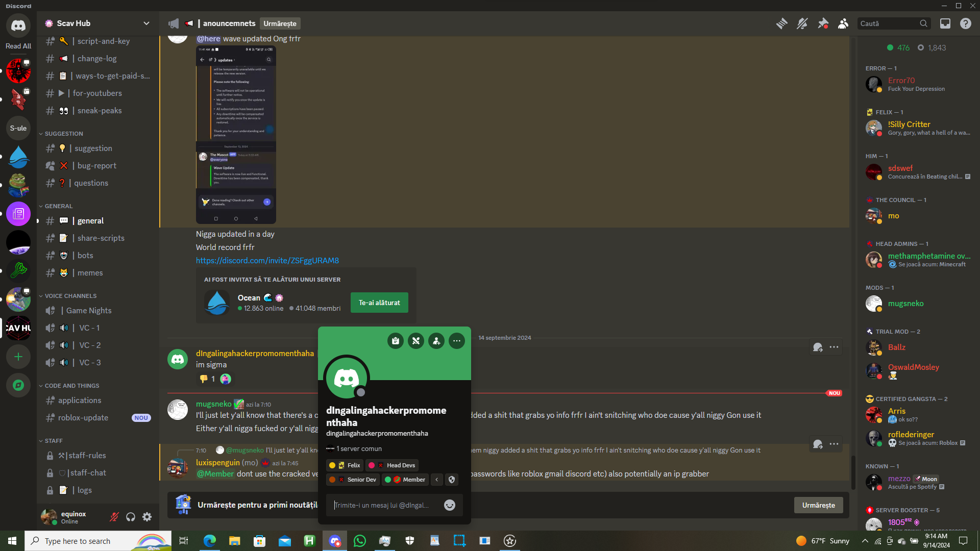Open the Inbox icon in top bar
This screenshot has height=551, width=980.
click(x=945, y=23)
